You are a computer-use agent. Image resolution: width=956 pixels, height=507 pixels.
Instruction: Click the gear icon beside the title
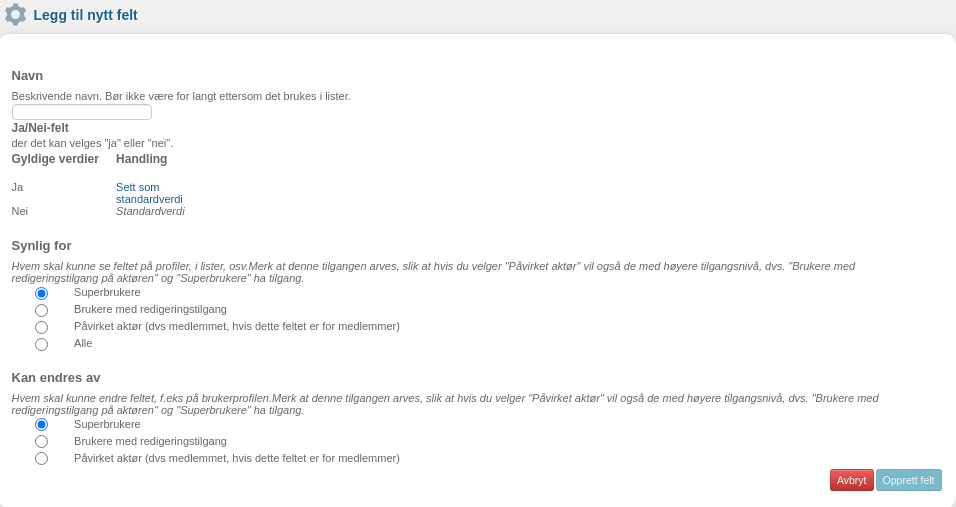point(15,15)
